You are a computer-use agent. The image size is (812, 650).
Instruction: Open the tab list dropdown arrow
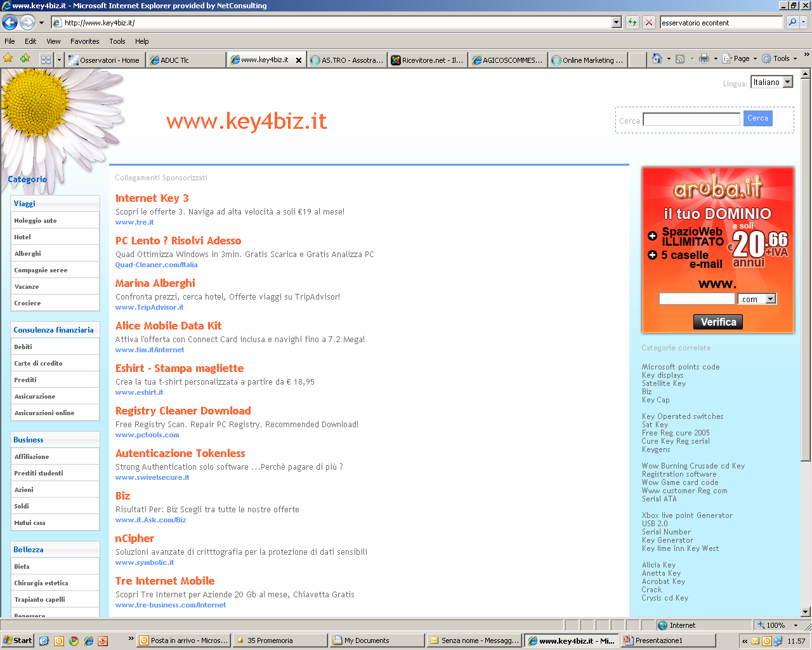(59, 60)
